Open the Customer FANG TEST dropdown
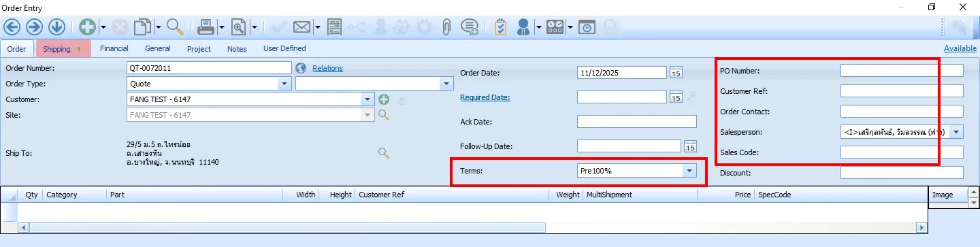980x247 pixels. pyautogui.click(x=368, y=99)
